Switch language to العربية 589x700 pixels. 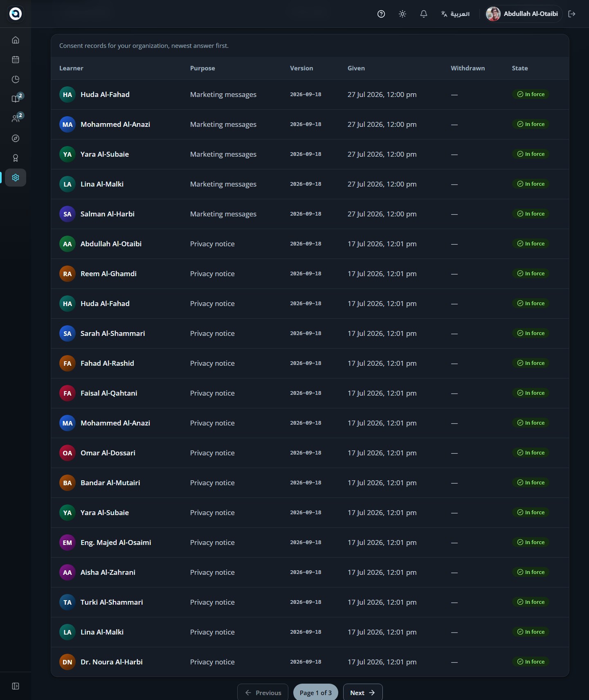point(455,14)
